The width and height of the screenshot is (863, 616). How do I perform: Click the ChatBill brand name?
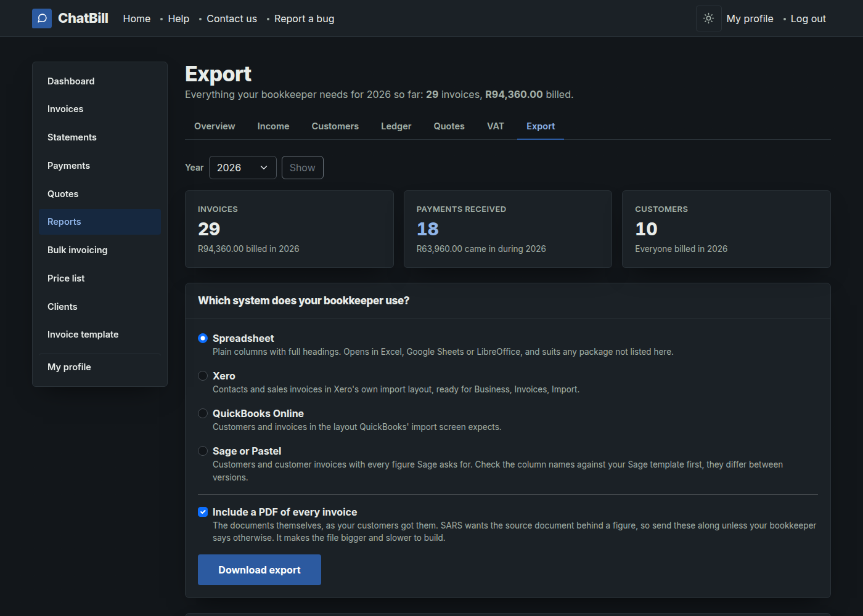[83, 18]
